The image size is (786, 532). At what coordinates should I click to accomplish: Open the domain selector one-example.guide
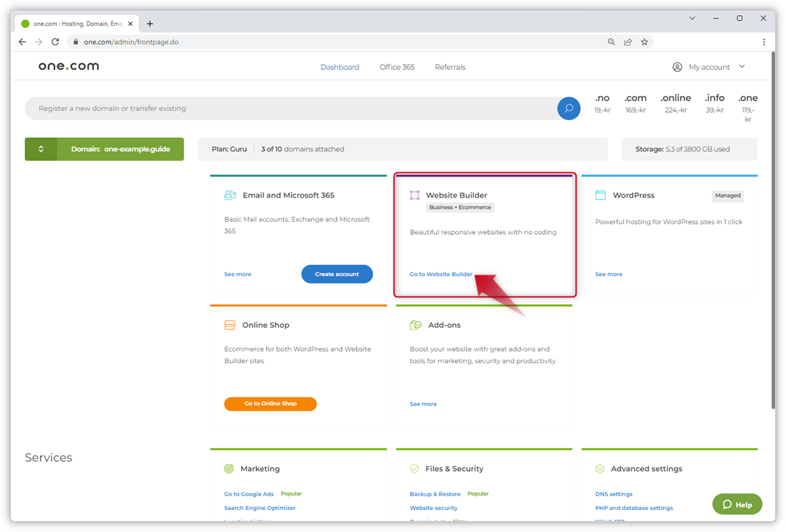[104, 149]
